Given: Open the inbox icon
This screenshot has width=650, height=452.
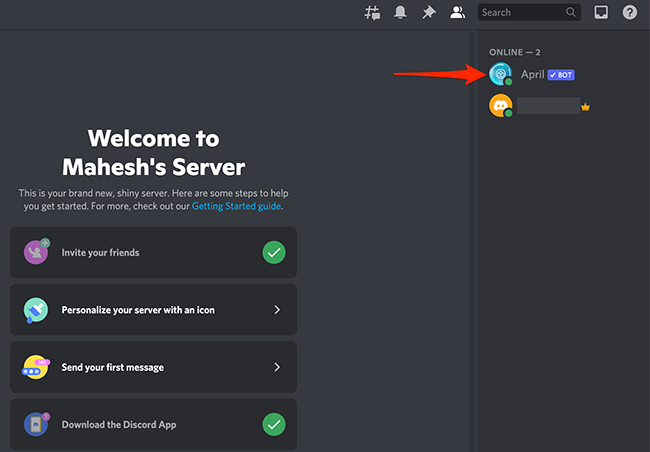Looking at the screenshot, I should 601,12.
